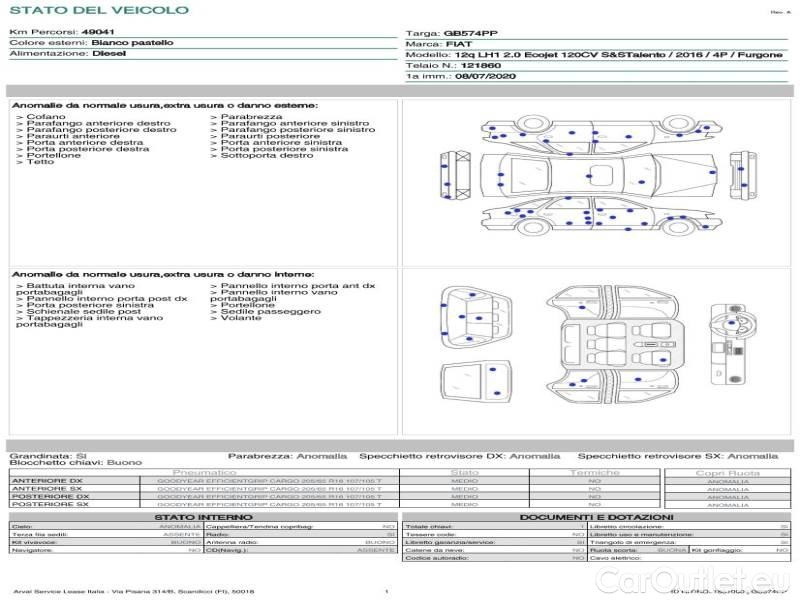Click the Km Percorsi value 49041
This screenshot has height=600, width=800.
tap(97, 33)
